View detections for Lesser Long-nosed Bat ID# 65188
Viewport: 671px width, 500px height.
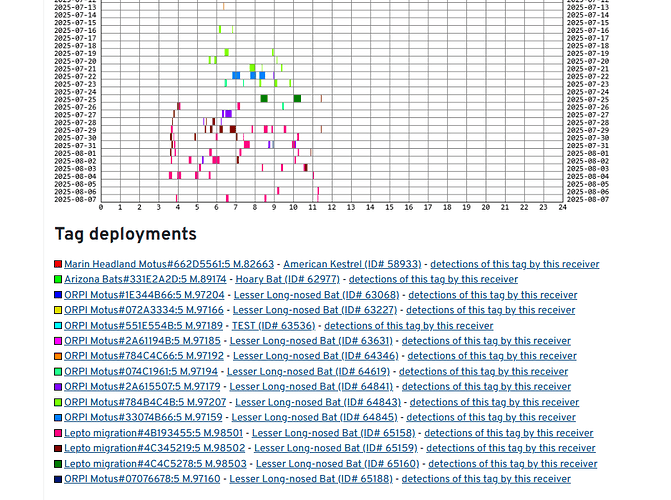point(486,479)
